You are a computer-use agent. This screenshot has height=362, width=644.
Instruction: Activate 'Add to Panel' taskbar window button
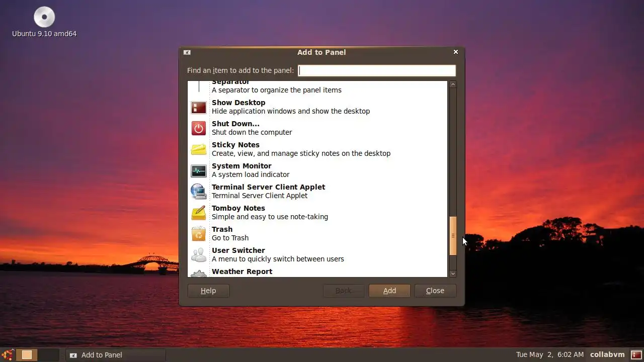coord(116,355)
